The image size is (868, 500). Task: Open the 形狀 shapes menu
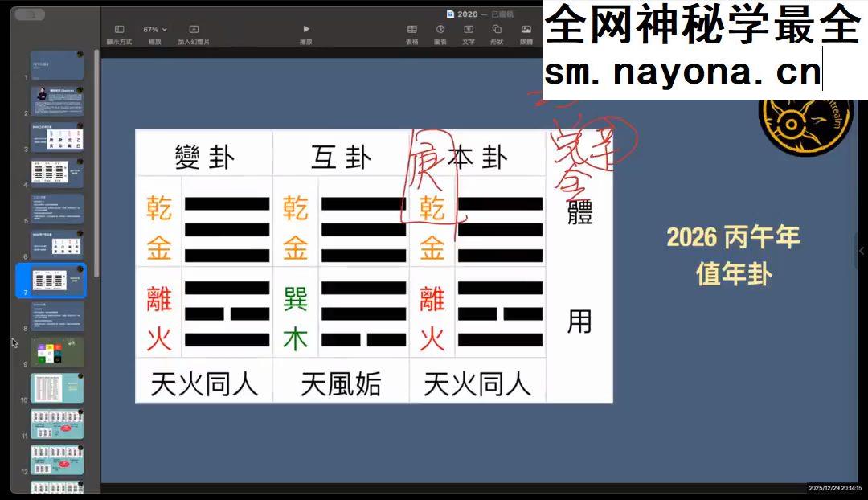coord(497,30)
